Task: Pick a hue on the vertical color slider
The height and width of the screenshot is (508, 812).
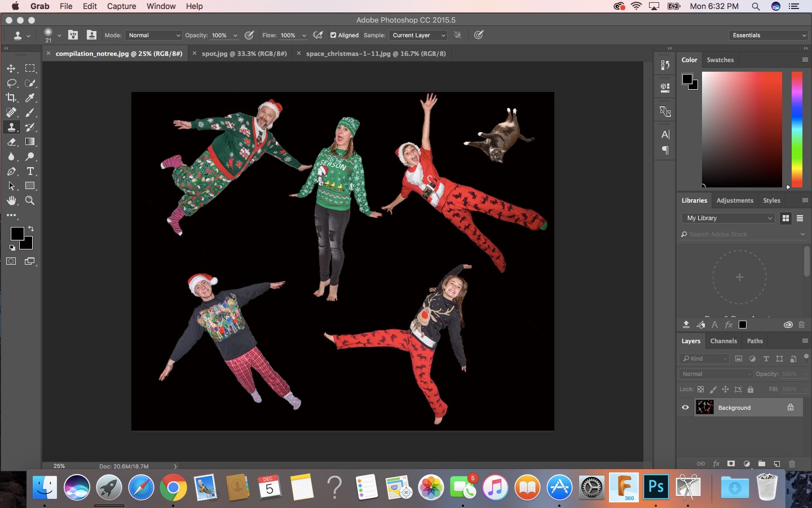Action: 797,129
